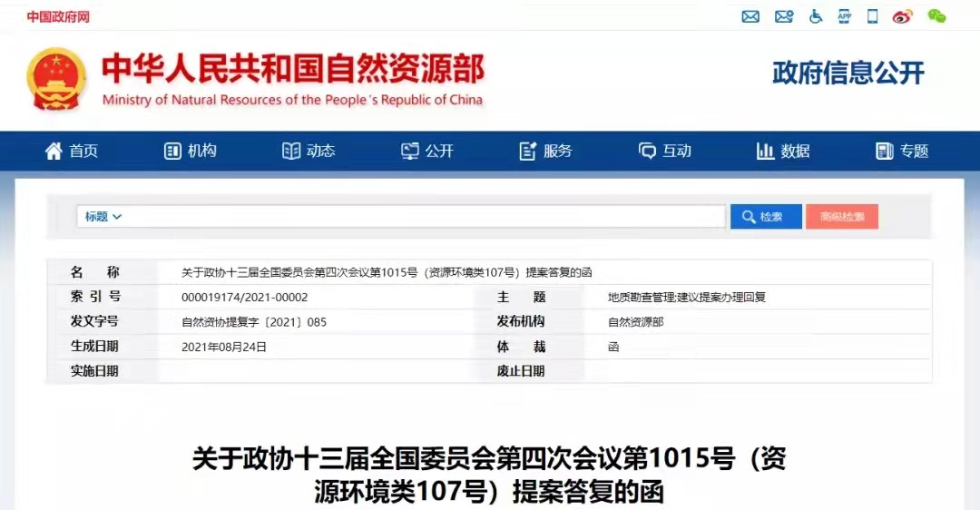Open the 专题 menu item
Screen dimensions: 980x510
click(x=914, y=151)
